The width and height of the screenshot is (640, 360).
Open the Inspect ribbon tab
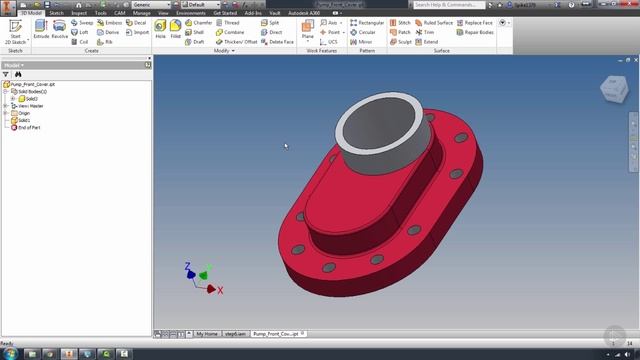point(79,13)
